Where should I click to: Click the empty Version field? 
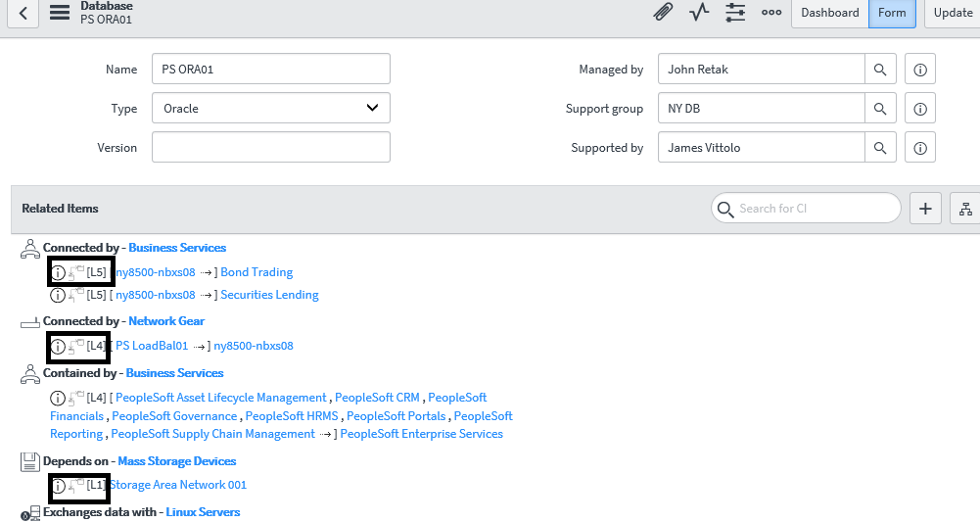270,147
